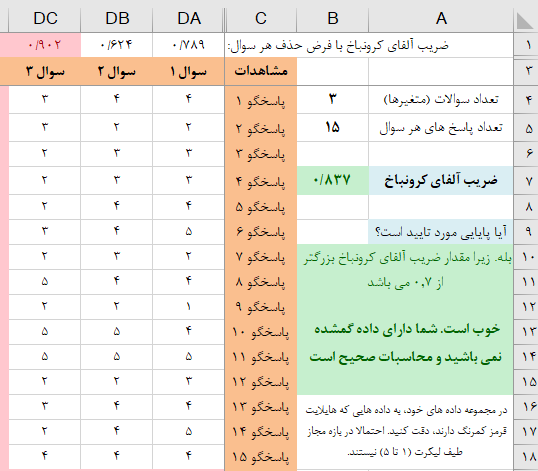Screen dimensions: 538x471
Task: Click سوال ۳ value for پاسخگو ۸
Action: [45, 282]
